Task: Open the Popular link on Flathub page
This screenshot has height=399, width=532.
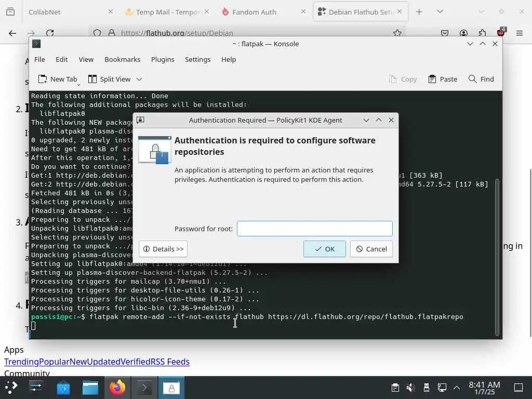Action: [x=54, y=362]
